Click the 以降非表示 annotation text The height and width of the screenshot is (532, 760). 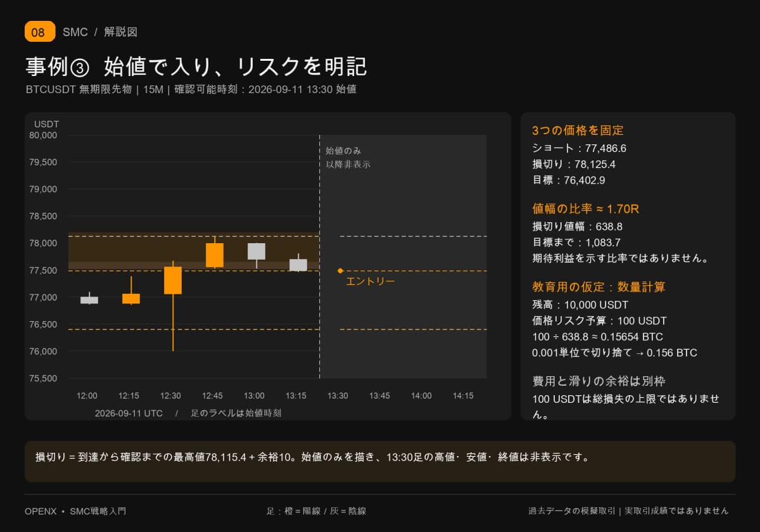348,164
